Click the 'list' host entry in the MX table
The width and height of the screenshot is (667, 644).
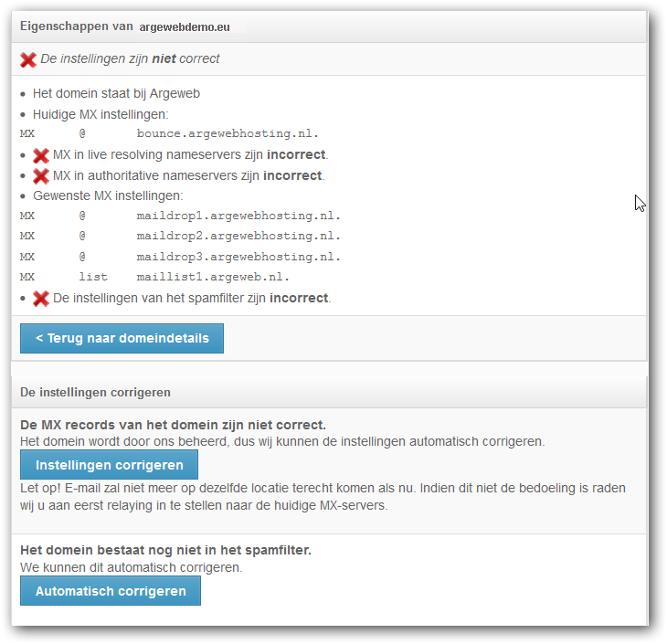93,277
